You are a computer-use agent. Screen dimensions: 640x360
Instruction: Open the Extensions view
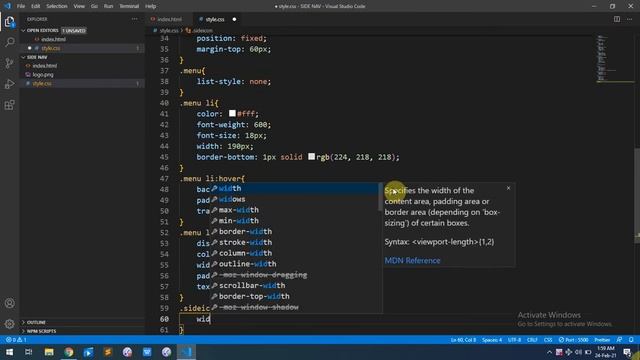9,105
